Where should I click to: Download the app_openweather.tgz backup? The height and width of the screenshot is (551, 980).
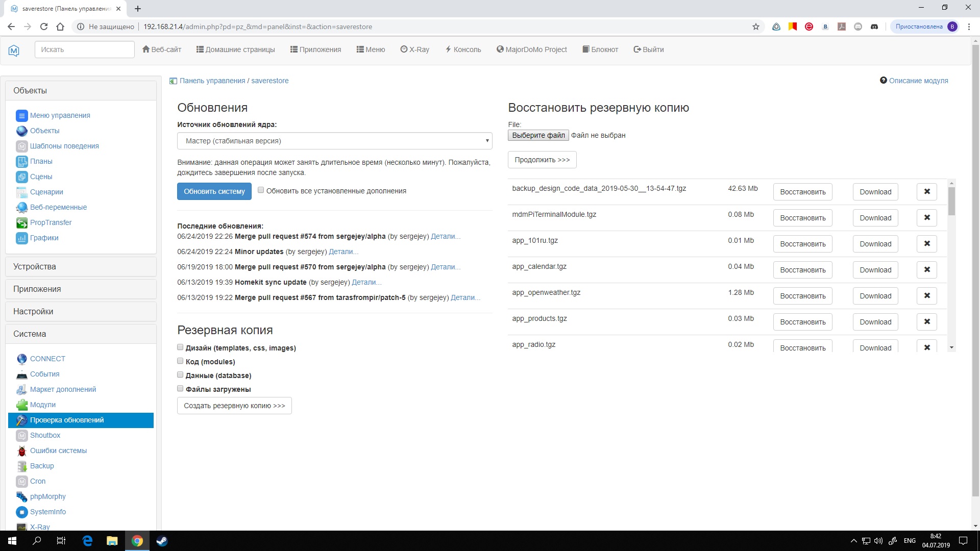click(875, 296)
